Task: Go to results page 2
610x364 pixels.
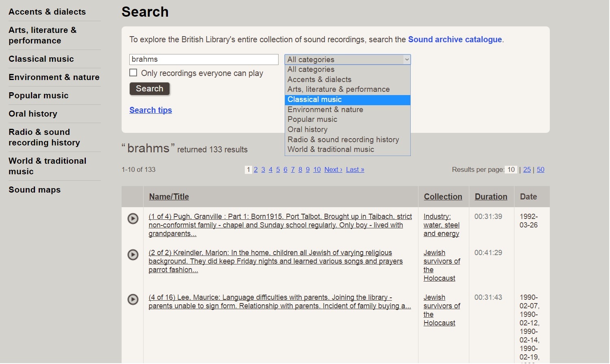Action: tap(256, 170)
